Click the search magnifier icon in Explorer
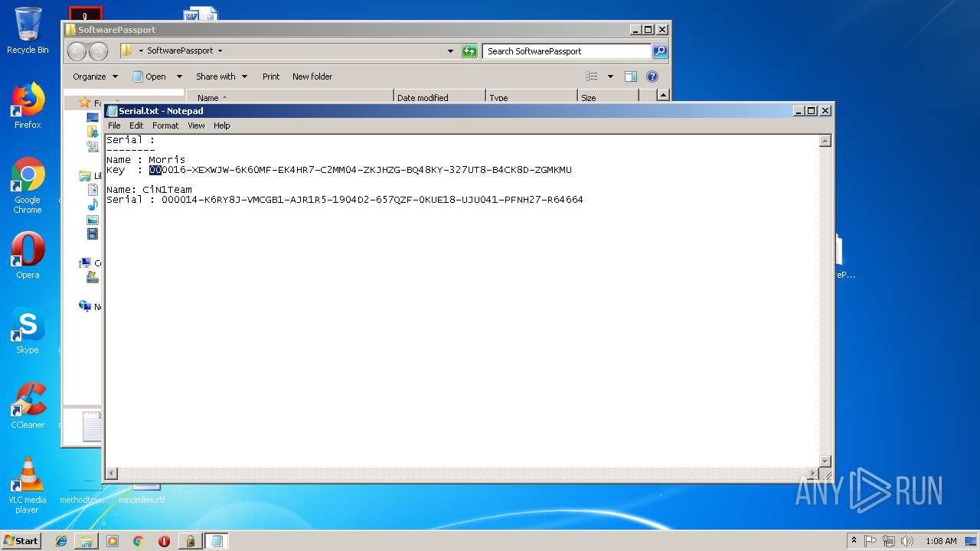This screenshot has width=980, height=551. (660, 51)
